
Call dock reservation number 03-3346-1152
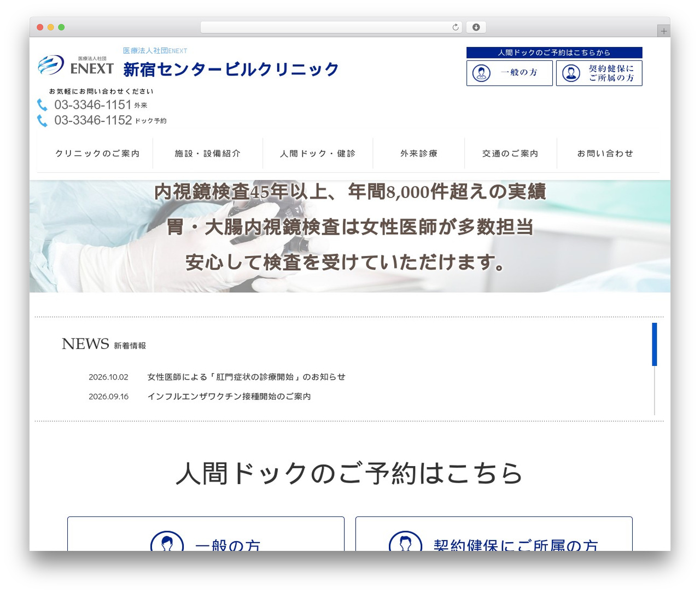(x=93, y=120)
